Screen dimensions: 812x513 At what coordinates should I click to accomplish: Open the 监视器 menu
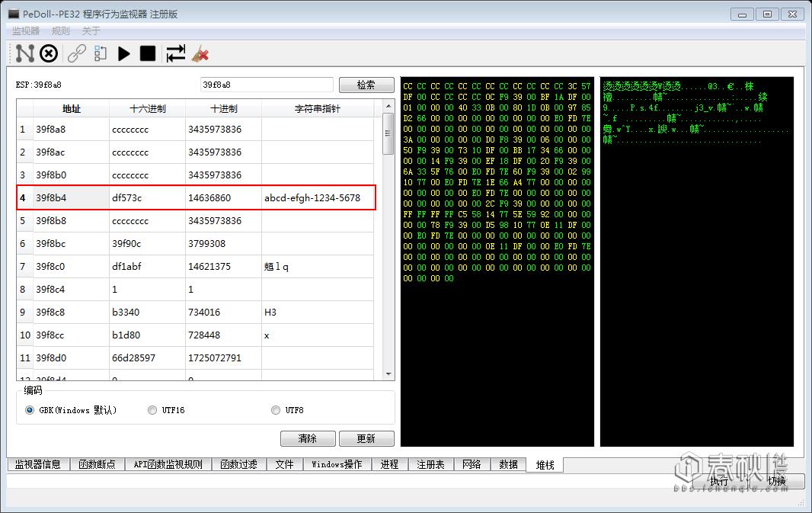26,31
